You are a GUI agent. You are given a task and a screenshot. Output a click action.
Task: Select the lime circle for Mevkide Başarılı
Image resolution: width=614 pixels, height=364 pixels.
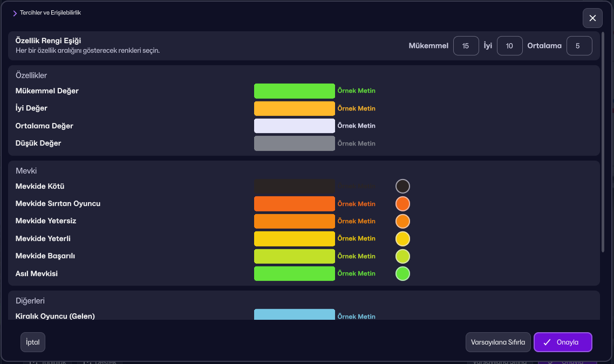coord(402,256)
